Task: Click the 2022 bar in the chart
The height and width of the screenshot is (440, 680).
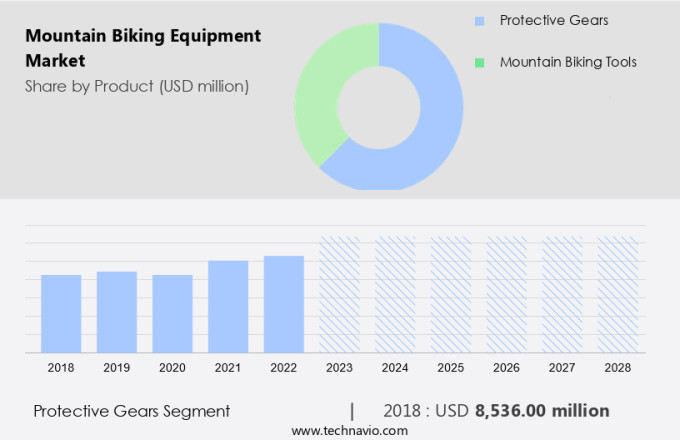Action: click(284, 304)
